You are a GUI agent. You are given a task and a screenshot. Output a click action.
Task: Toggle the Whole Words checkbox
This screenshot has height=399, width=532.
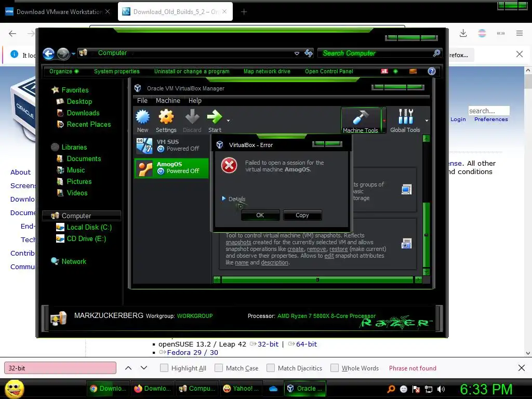click(x=334, y=368)
